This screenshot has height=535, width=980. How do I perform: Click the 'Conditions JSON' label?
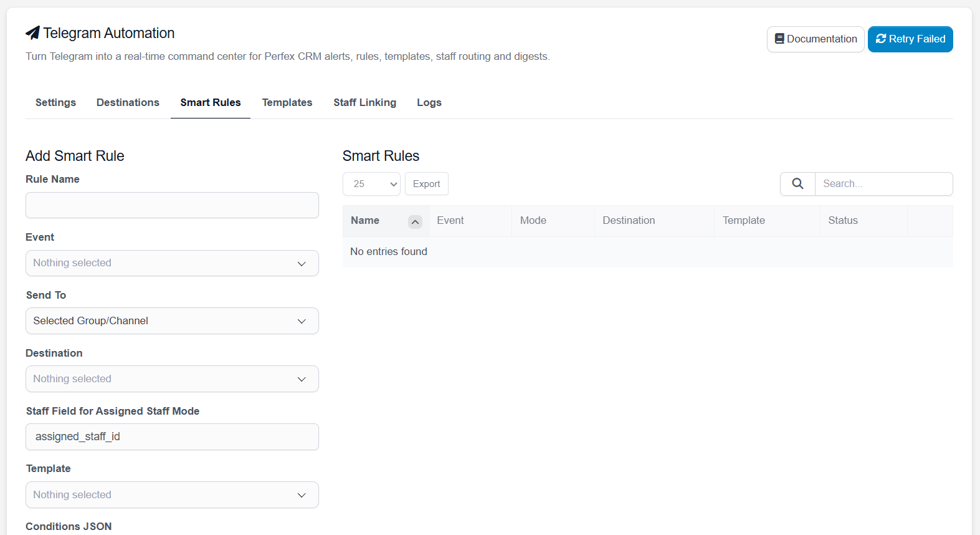pos(69,527)
